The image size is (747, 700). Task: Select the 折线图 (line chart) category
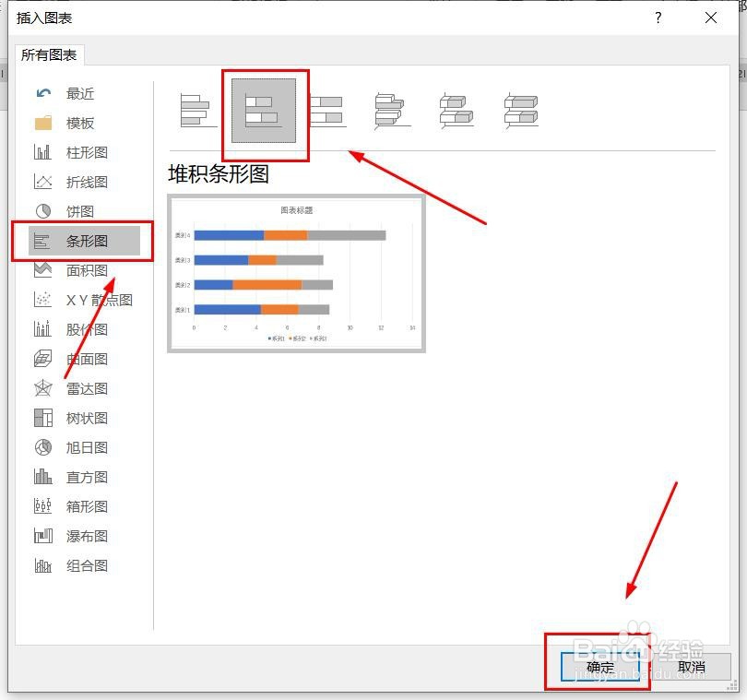(83, 182)
